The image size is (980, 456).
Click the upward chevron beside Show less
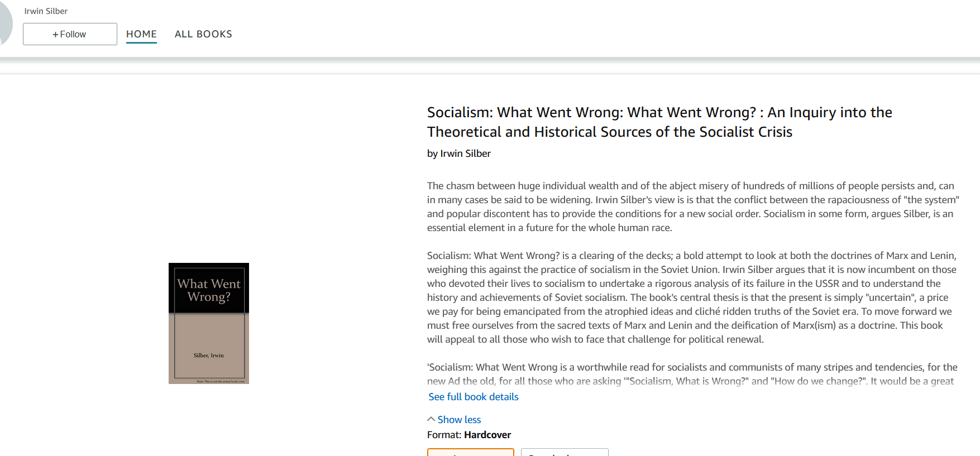[431, 419]
